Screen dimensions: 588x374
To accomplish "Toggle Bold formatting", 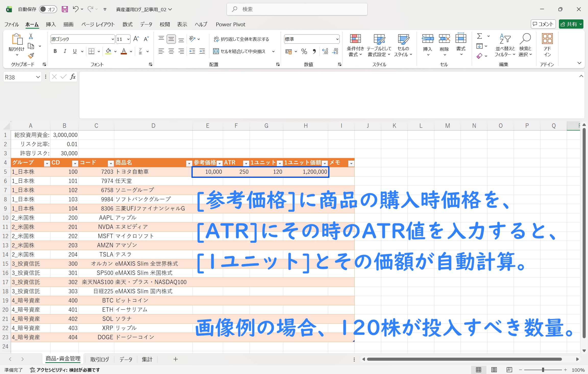I will [x=55, y=51].
